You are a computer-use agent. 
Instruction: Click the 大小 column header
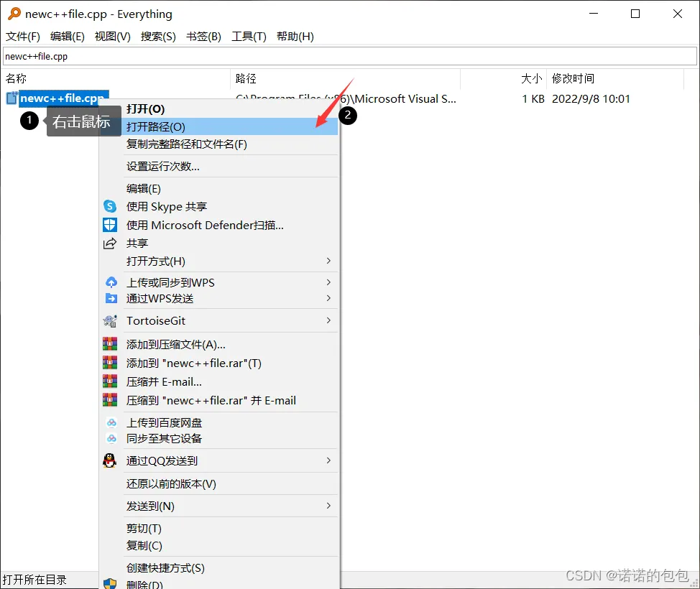(x=531, y=78)
